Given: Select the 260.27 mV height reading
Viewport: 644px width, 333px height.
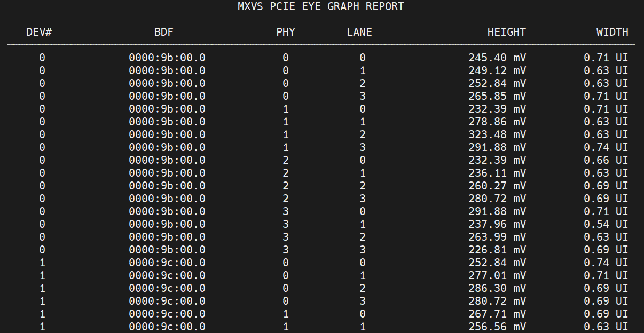Looking at the screenshot, I should (497, 186).
